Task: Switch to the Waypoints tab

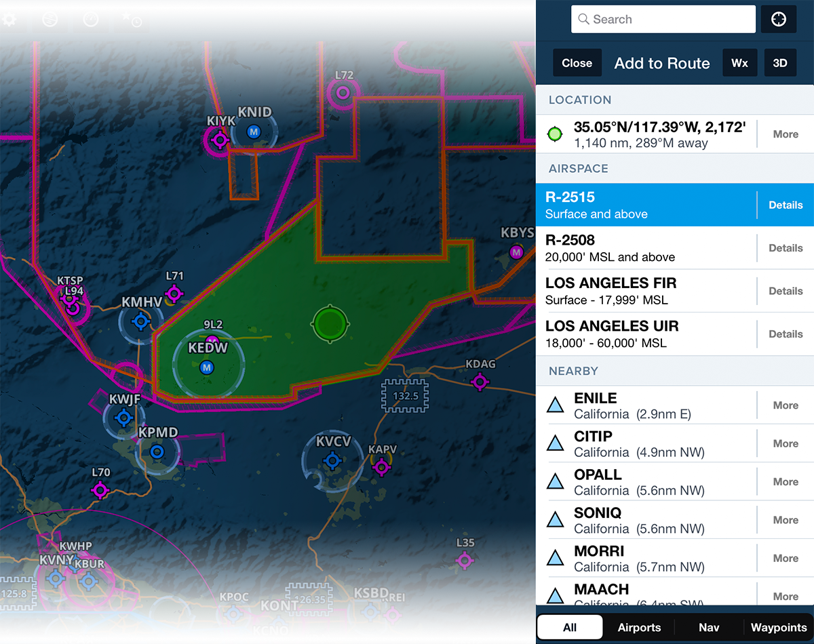Action: tap(777, 627)
